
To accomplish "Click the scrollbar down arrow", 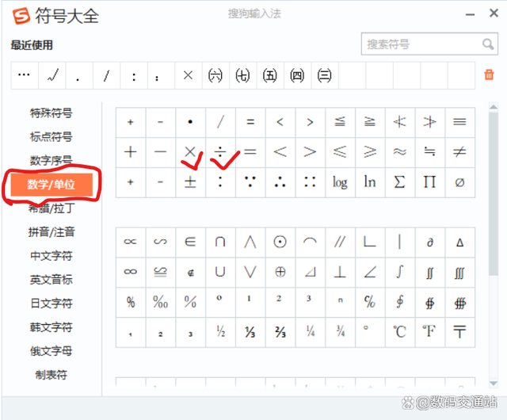I will 494,383.
